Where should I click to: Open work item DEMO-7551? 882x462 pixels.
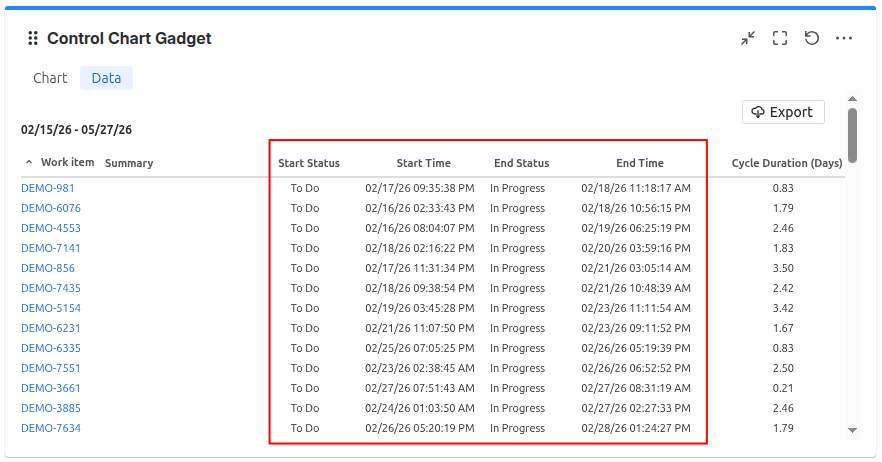point(51,368)
